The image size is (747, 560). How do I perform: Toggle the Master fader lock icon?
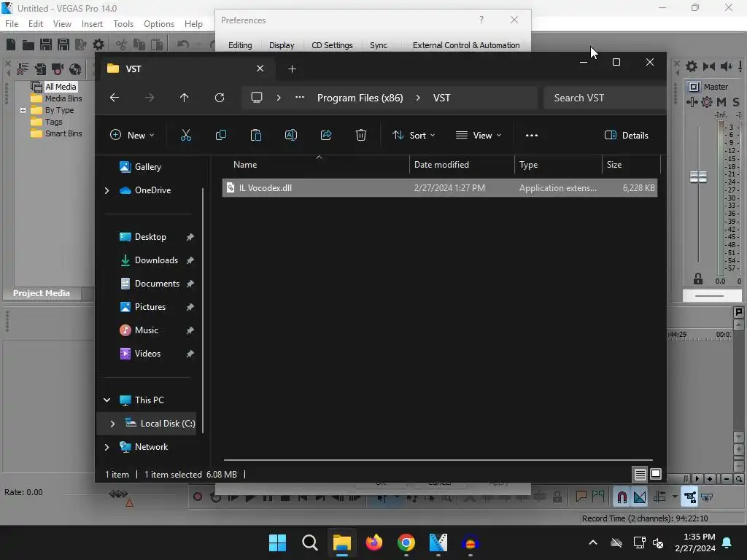coord(698,279)
